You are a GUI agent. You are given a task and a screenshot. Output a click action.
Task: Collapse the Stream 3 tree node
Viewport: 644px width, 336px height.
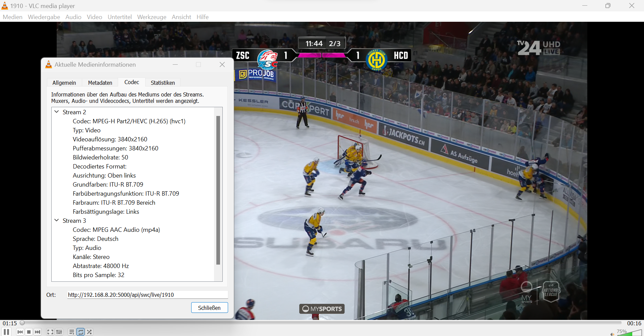point(57,220)
